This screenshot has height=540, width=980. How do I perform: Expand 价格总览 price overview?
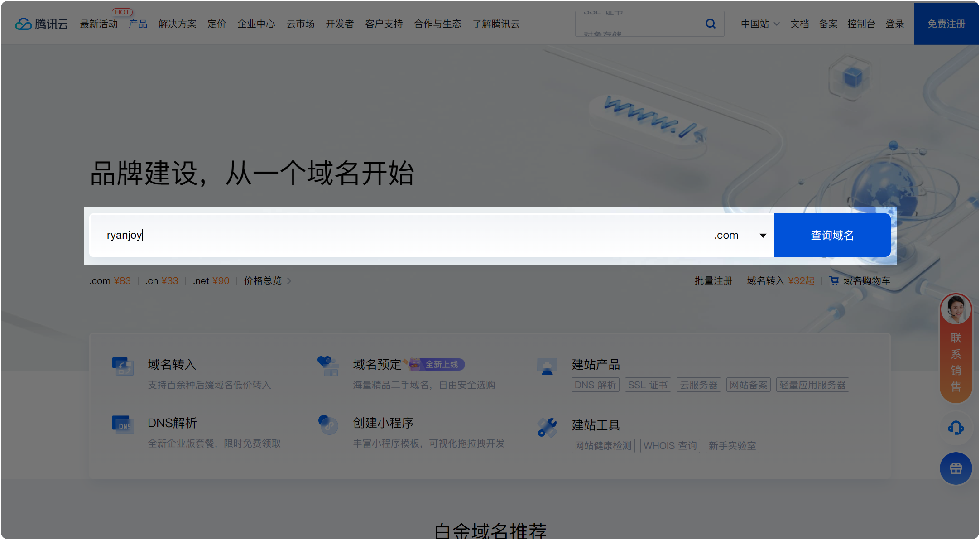[263, 280]
